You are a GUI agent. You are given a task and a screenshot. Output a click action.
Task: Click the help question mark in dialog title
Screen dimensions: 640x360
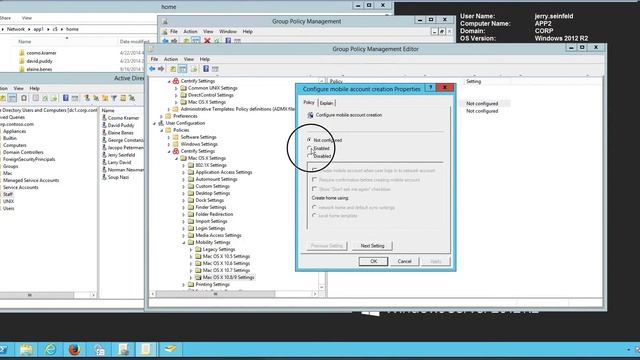(x=430, y=88)
